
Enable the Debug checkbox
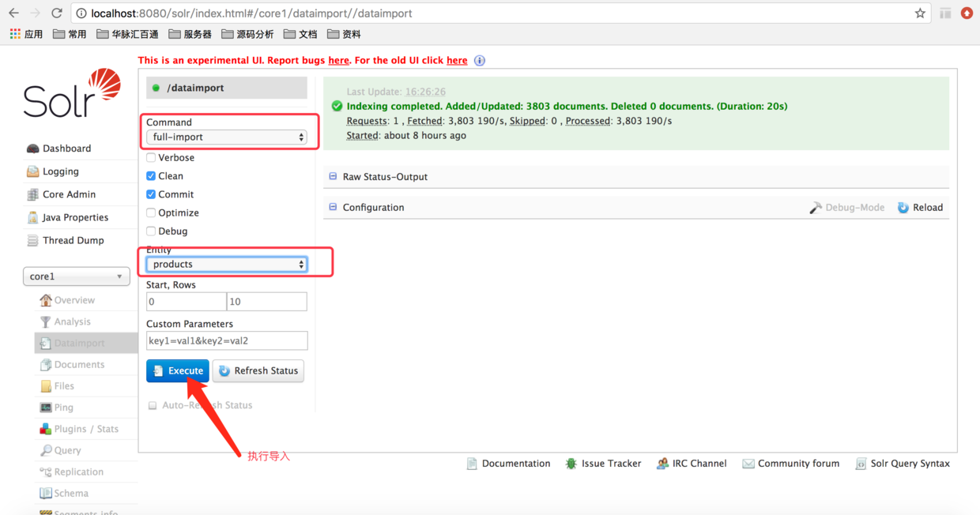[151, 231]
